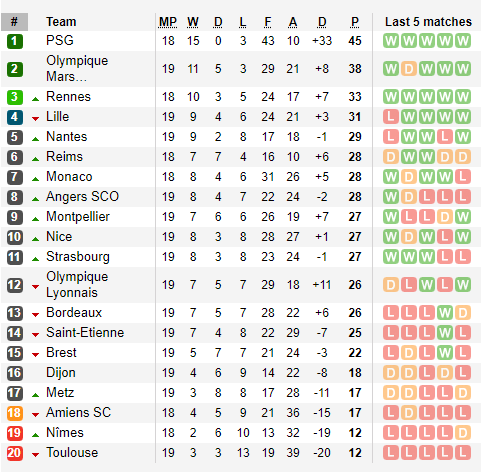The width and height of the screenshot is (481, 472).
Task: Sort table by MP column header
Action: (x=168, y=22)
